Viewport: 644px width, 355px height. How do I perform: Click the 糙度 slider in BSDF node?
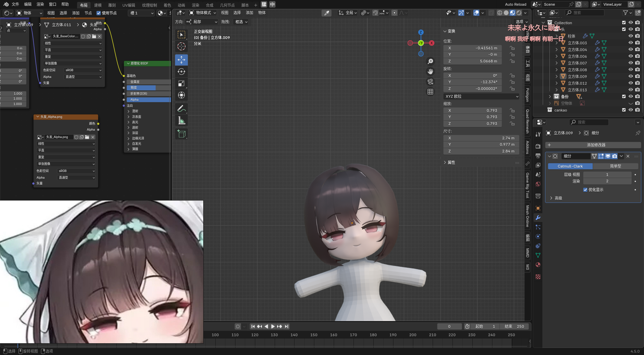click(148, 88)
